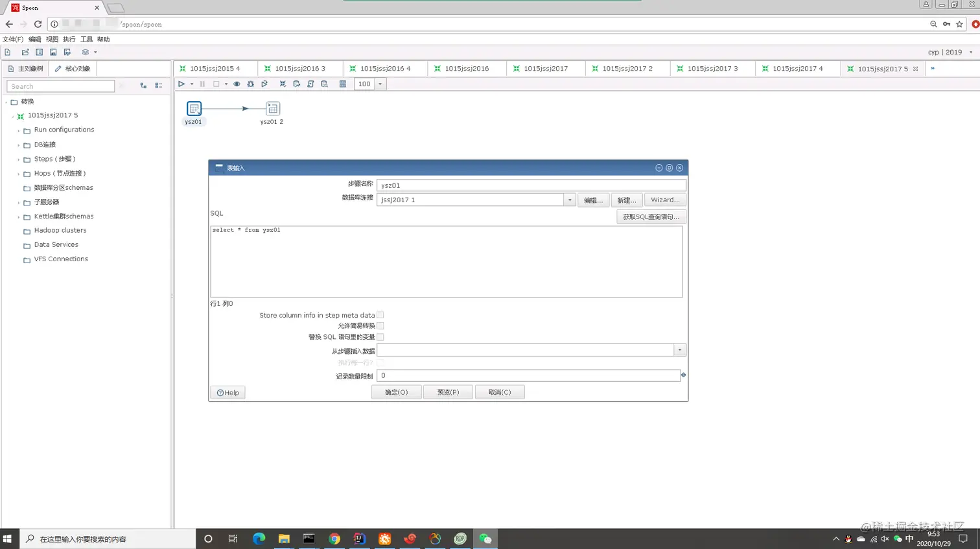The image size is (980, 549).
Task: Click the Explore database icon
Action: coord(324,84)
